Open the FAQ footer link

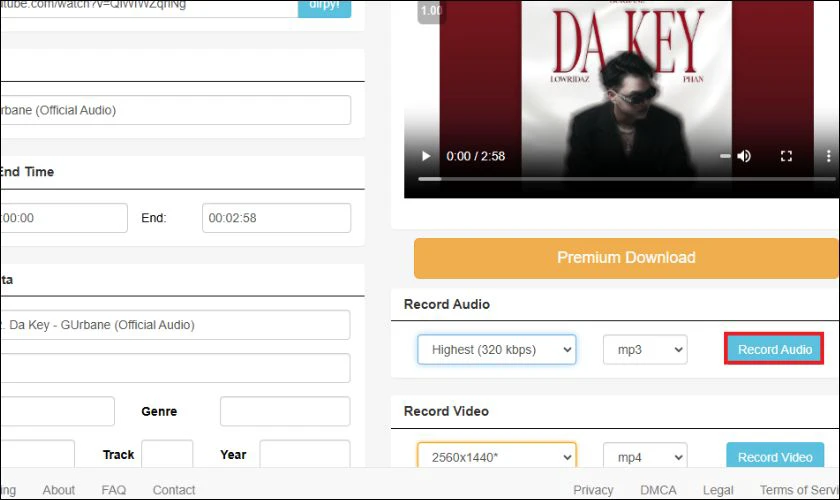[114, 490]
